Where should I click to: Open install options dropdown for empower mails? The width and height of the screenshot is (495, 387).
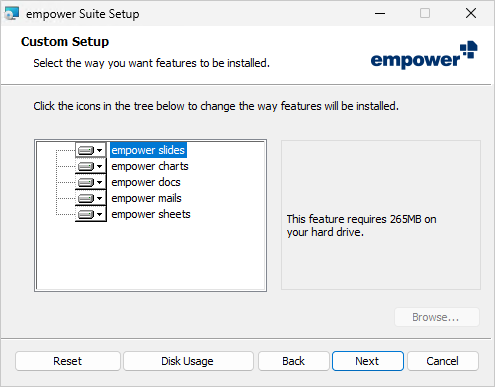tap(91, 198)
